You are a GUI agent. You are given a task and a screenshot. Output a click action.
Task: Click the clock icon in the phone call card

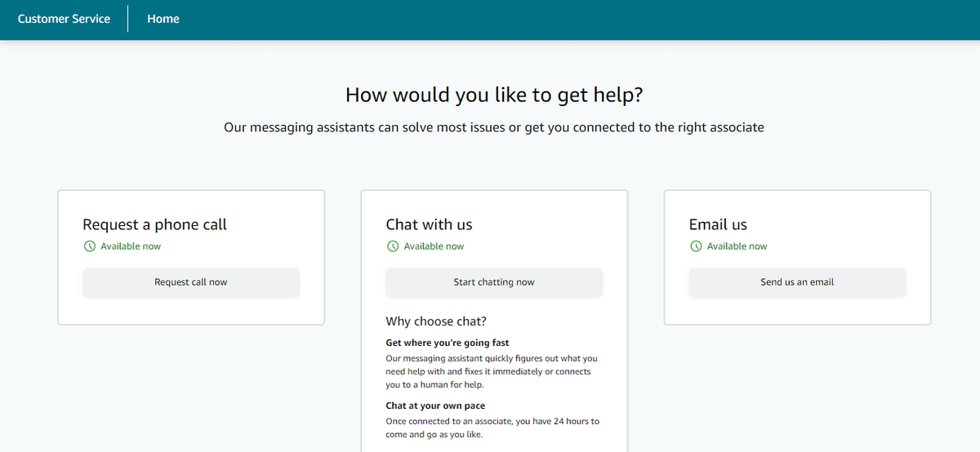[x=90, y=246]
